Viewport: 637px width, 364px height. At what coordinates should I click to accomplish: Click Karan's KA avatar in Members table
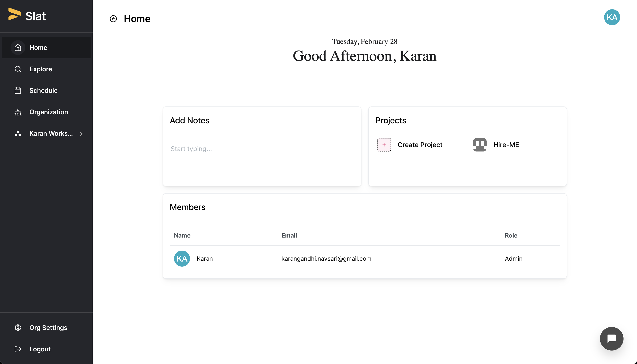click(x=182, y=259)
